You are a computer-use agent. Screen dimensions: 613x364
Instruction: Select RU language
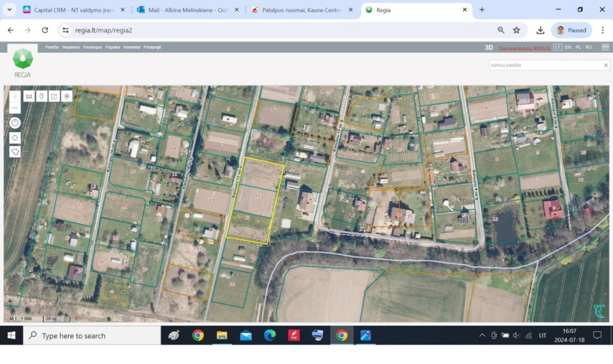(x=588, y=47)
